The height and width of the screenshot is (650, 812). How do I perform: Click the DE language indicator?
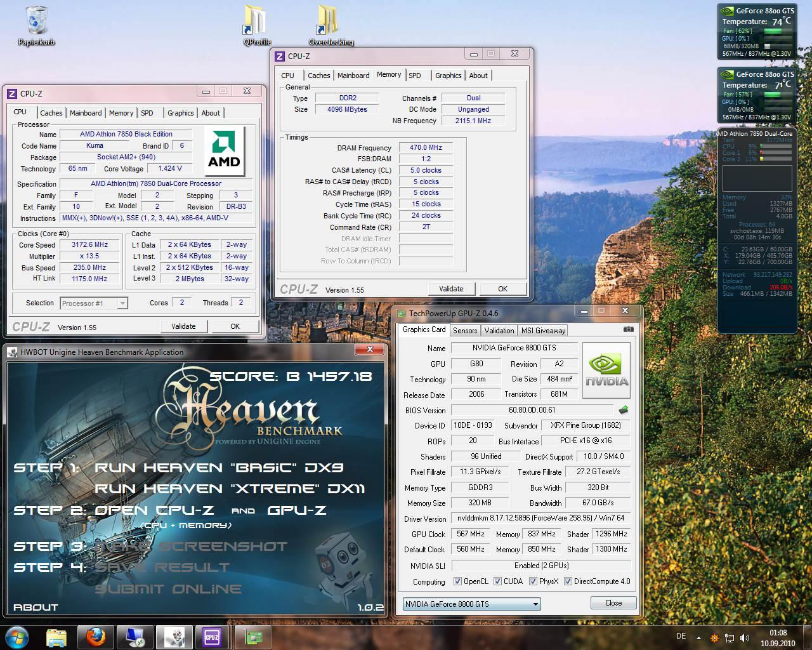tap(681, 636)
